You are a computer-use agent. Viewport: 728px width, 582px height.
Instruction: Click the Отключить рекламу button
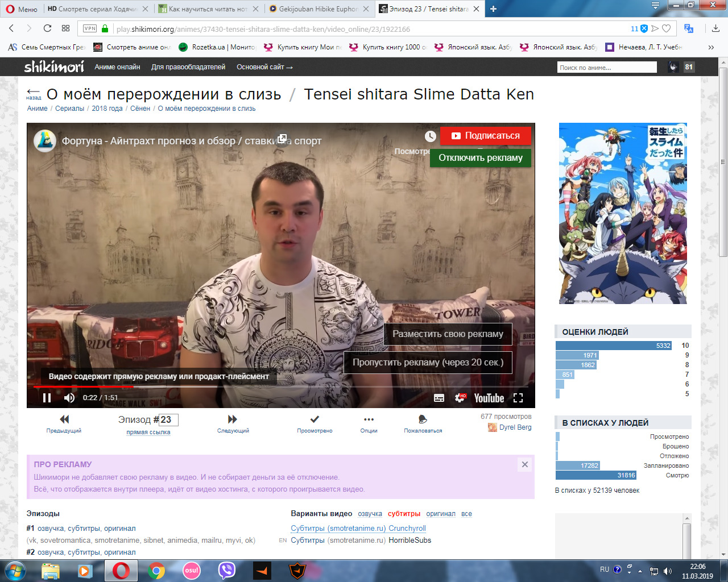(x=480, y=158)
